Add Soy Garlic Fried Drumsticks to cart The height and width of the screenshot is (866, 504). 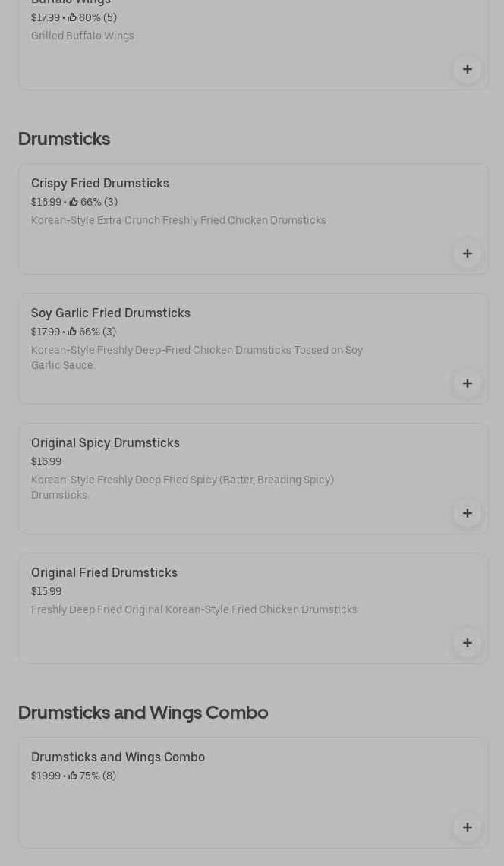pos(467,383)
